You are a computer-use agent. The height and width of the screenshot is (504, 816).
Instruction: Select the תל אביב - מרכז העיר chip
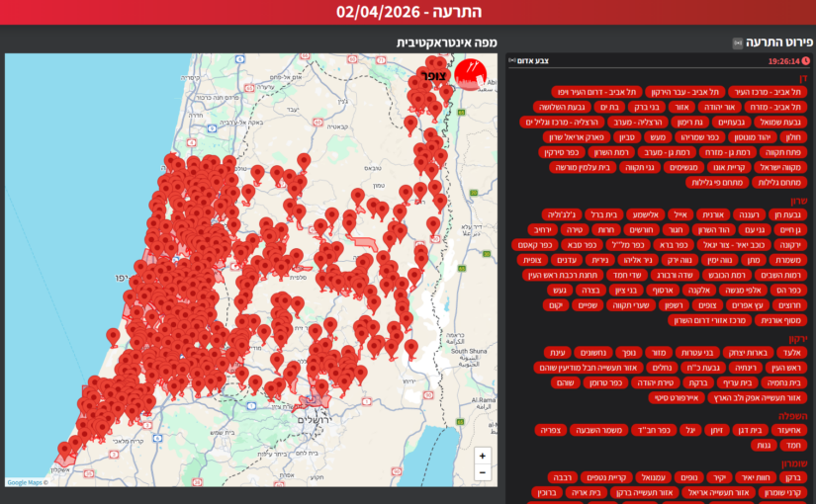pos(768,92)
